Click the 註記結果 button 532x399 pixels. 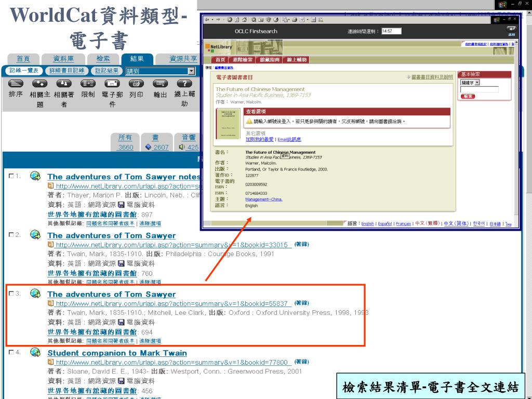point(107,71)
